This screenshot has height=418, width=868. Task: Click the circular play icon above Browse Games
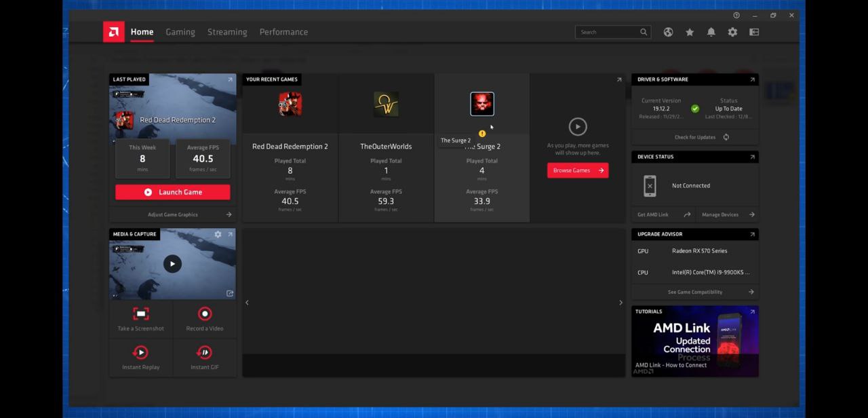pos(578,126)
